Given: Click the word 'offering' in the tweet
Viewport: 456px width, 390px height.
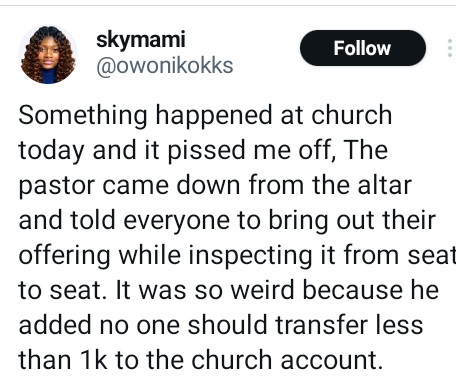Looking at the screenshot, I should [64, 256].
